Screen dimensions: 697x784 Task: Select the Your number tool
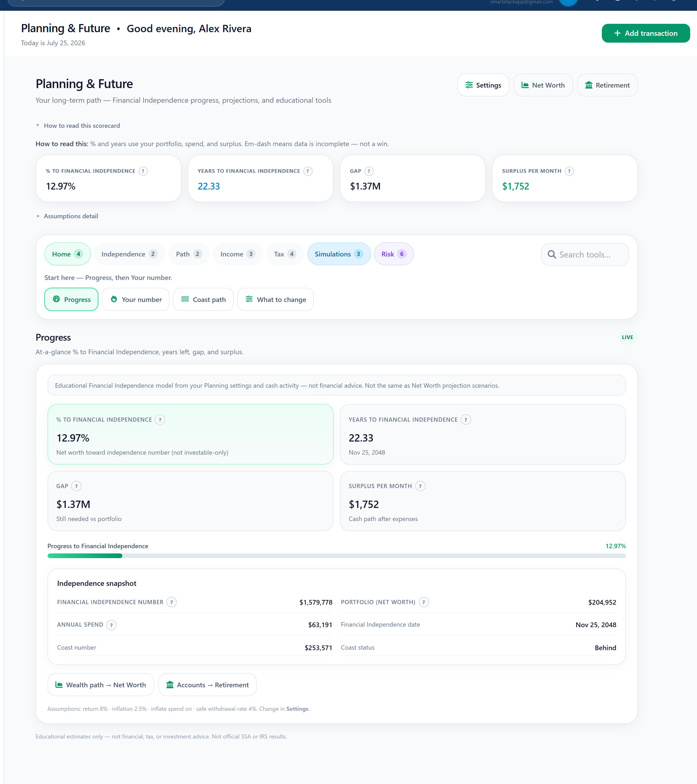136,300
